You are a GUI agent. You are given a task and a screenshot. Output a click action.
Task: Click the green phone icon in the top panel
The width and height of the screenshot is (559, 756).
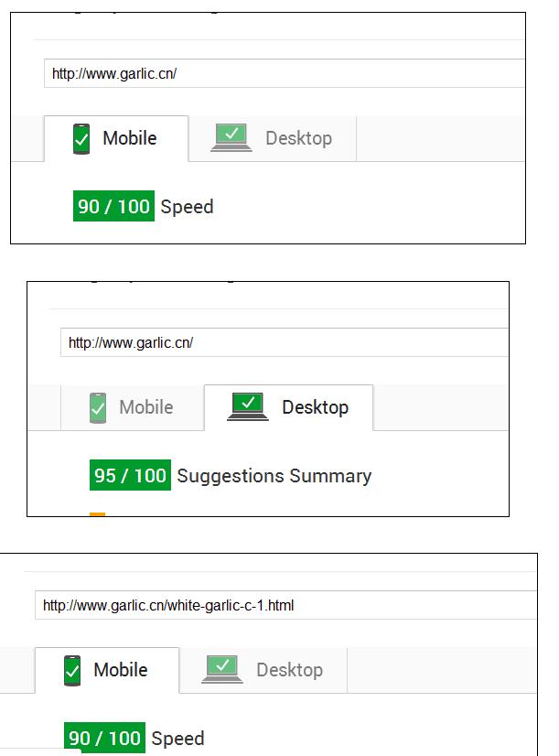pos(82,139)
